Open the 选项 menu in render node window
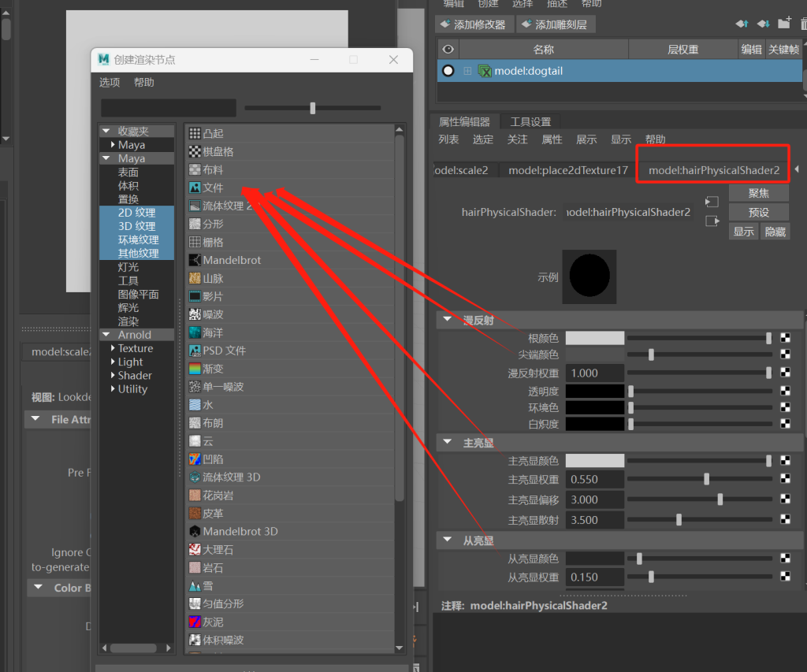The image size is (807, 672). 110,83
